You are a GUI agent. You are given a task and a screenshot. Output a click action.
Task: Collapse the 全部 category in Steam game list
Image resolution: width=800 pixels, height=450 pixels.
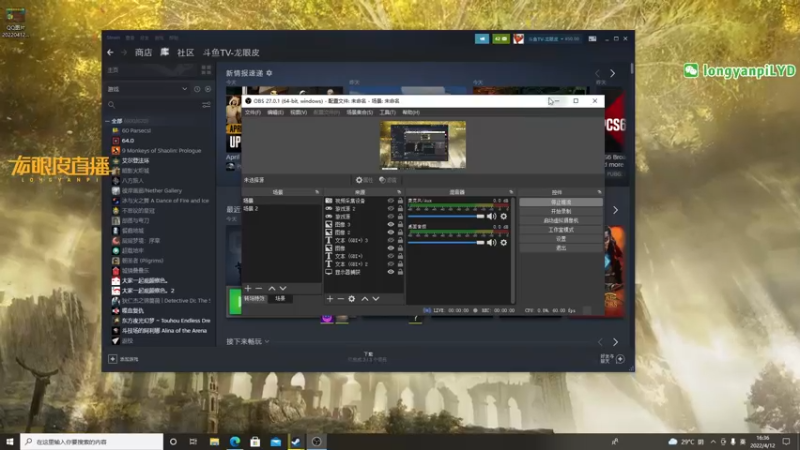tap(108, 121)
